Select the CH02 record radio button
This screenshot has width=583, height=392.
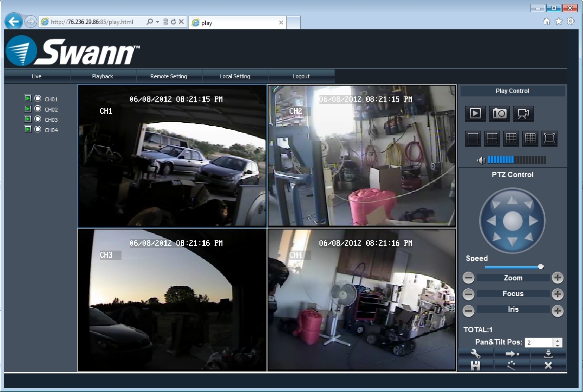[x=38, y=109]
